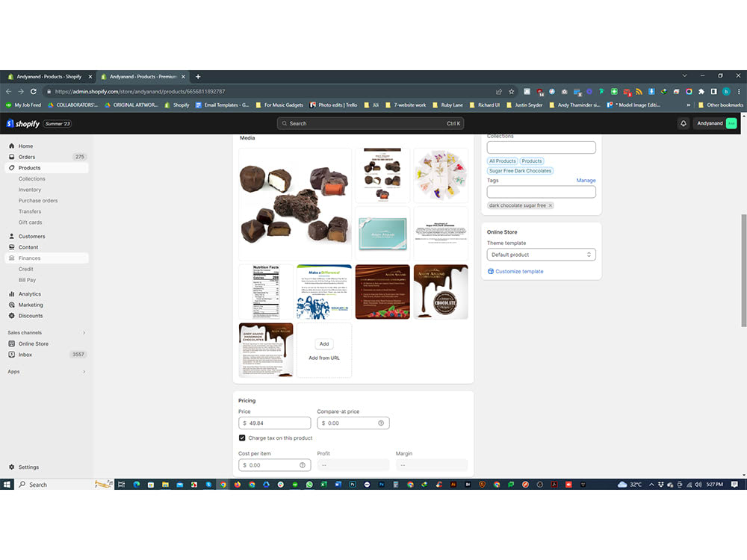The height and width of the screenshot is (560, 747).
Task: Click the Manage tags link
Action: click(x=586, y=181)
